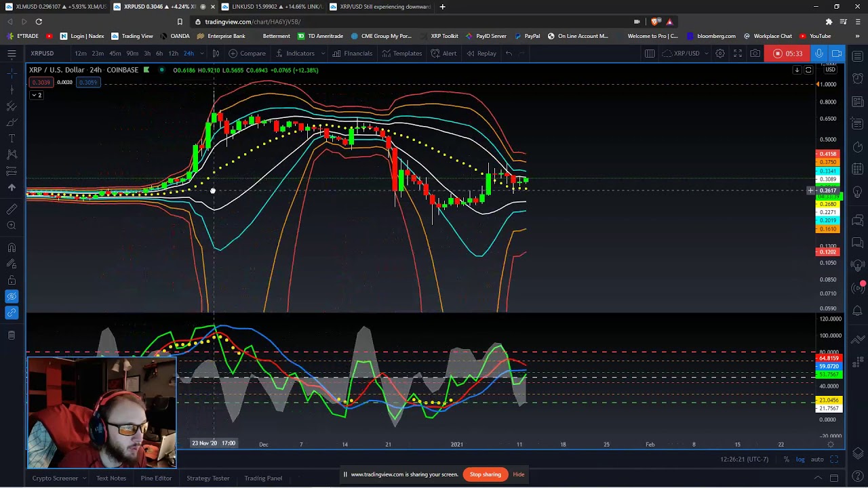This screenshot has height=488, width=868.
Task: Toggle the microphone for streaming
Action: click(x=819, y=54)
